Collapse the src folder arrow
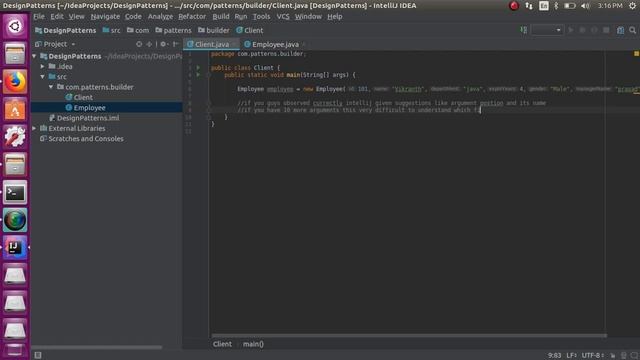Image resolution: width=640 pixels, height=360 pixels. [42, 77]
